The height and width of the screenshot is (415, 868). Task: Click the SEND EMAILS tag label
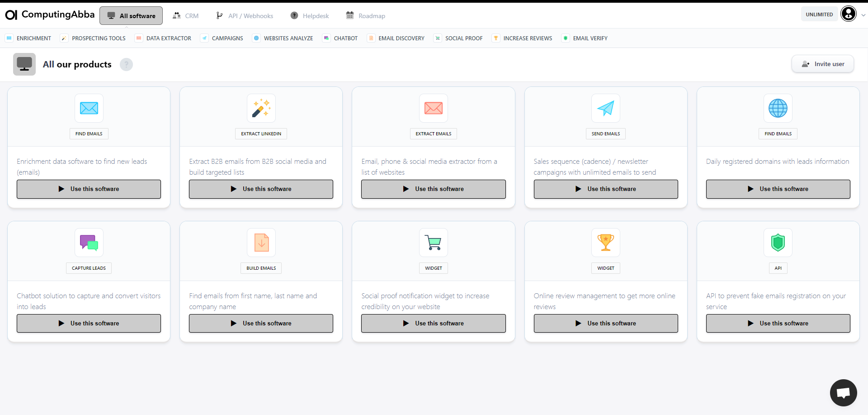pyautogui.click(x=606, y=134)
